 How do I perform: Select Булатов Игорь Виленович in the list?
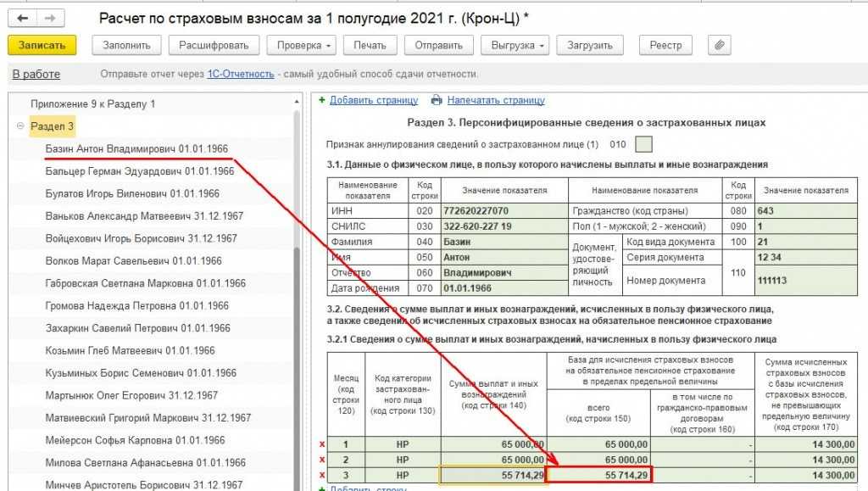pyautogui.click(x=132, y=193)
